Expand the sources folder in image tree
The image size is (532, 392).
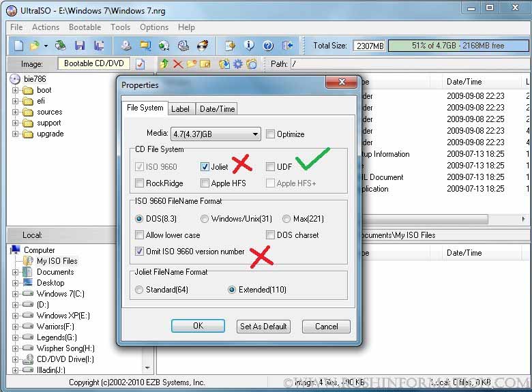pyautogui.click(x=16, y=112)
